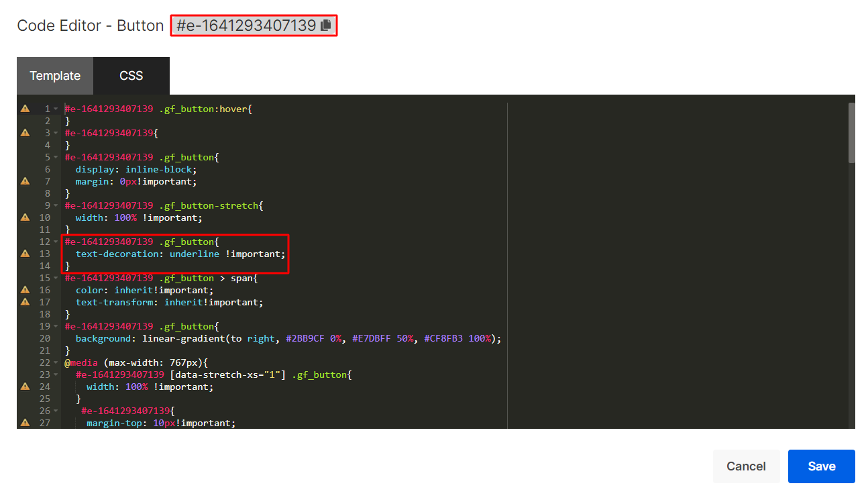Collapse the @media block on line 22
Viewport: 868px width, 504px height.
pos(55,362)
